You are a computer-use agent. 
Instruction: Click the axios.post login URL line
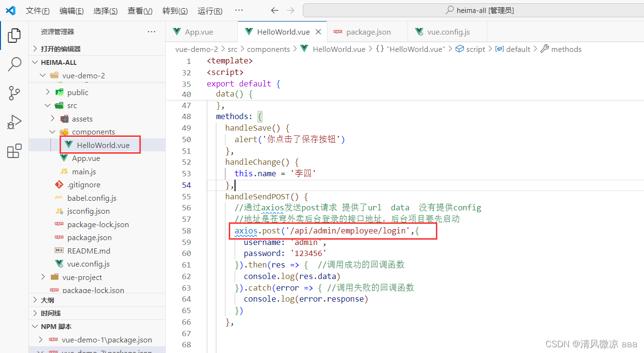pyautogui.click(x=327, y=231)
